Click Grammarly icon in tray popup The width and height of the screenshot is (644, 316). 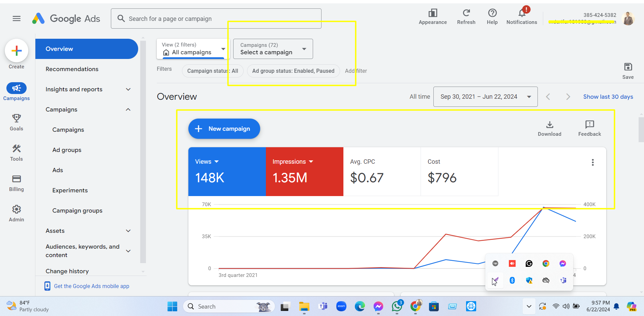(529, 263)
